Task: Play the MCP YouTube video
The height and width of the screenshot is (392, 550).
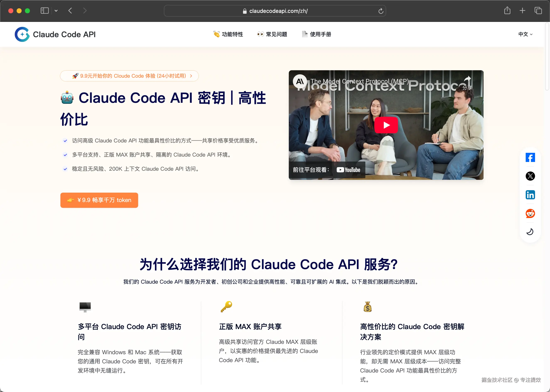Action: (386, 125)
